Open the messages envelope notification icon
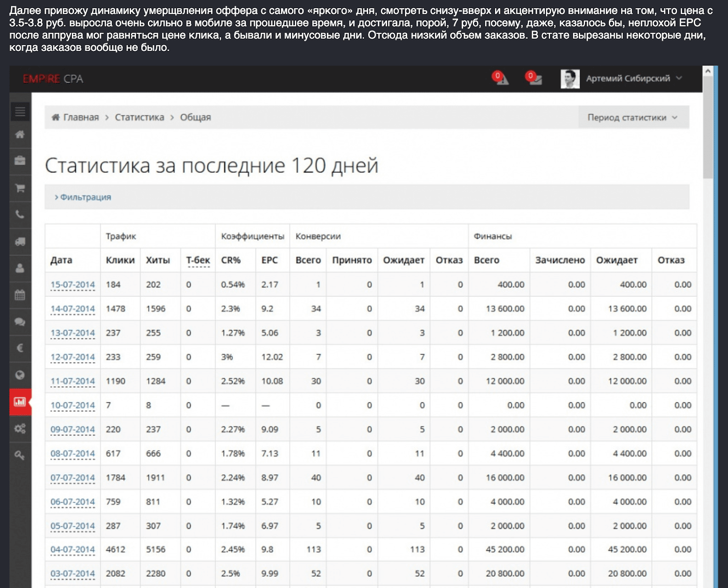The height and width of the screenshot is (588, 728). pos(534,78)
